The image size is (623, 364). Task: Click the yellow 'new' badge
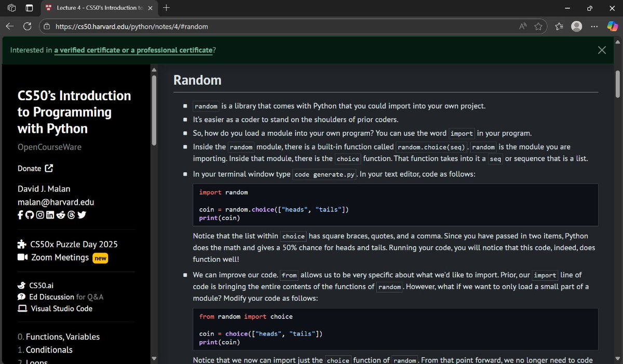tap(100, 258)
